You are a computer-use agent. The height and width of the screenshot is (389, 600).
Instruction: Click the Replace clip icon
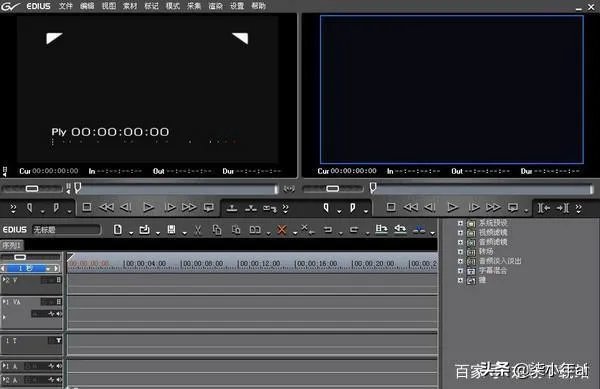tap(255, 229)
